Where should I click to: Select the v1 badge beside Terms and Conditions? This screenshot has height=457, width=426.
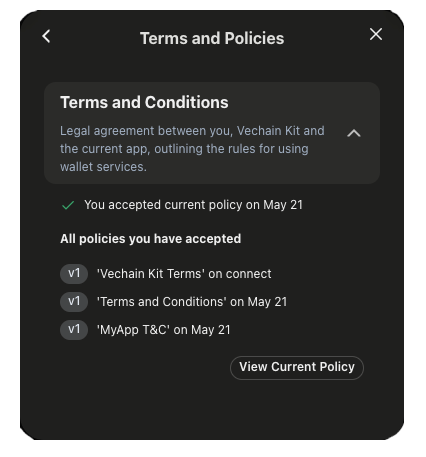(74, 302)
